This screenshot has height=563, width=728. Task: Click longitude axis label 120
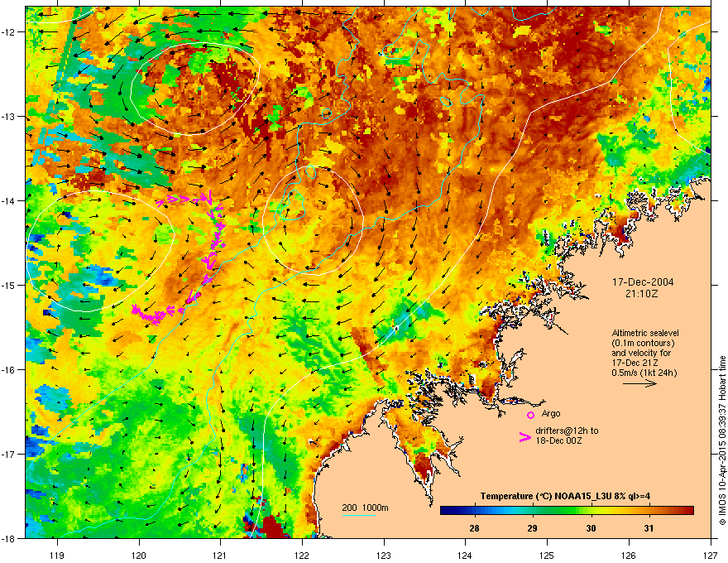pyautogui.click(x=139, y=555)
